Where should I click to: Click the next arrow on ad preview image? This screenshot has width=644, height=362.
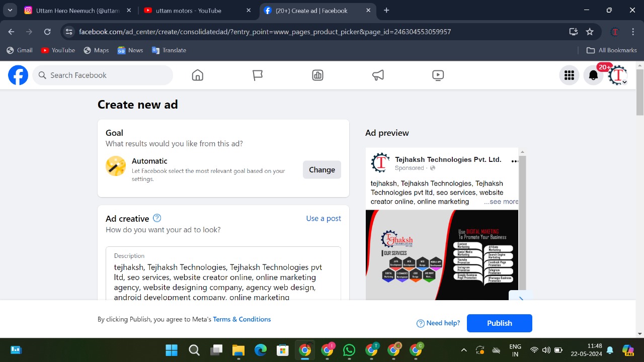point(521,298)
